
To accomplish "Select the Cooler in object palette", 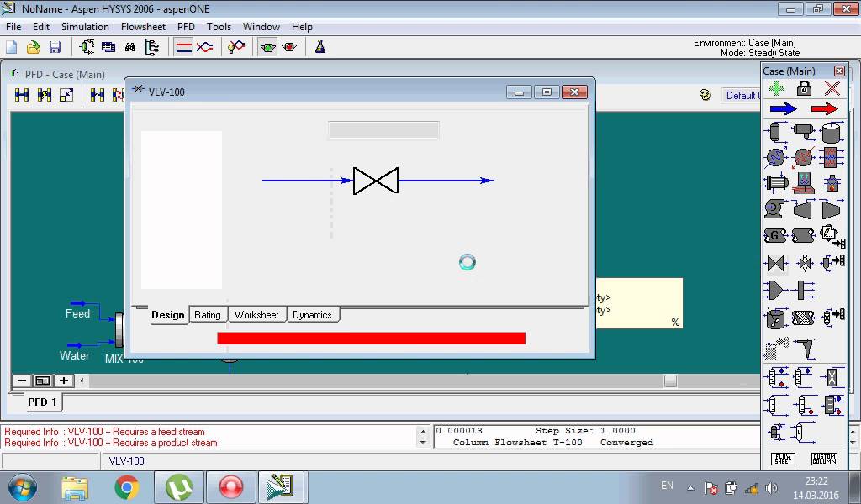I will point(775,158).
